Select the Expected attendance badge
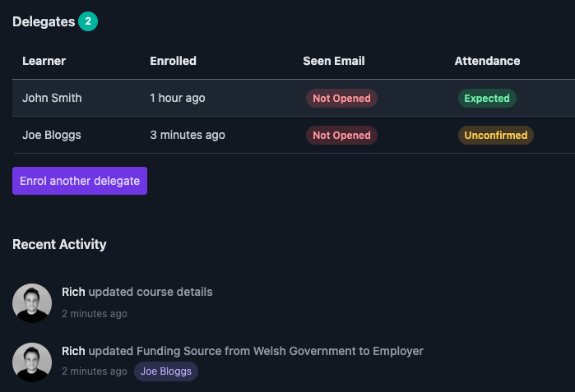The image size is (575, 392). 487,98
